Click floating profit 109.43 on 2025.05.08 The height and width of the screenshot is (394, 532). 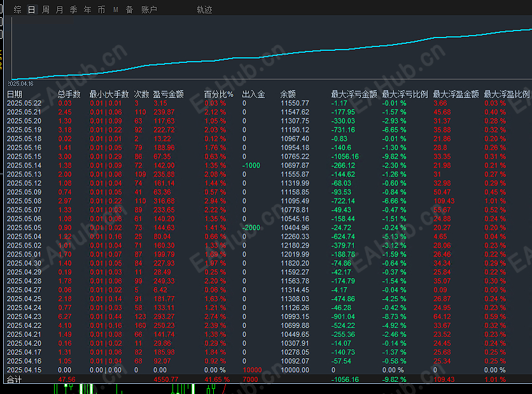[x=444, y=201]
